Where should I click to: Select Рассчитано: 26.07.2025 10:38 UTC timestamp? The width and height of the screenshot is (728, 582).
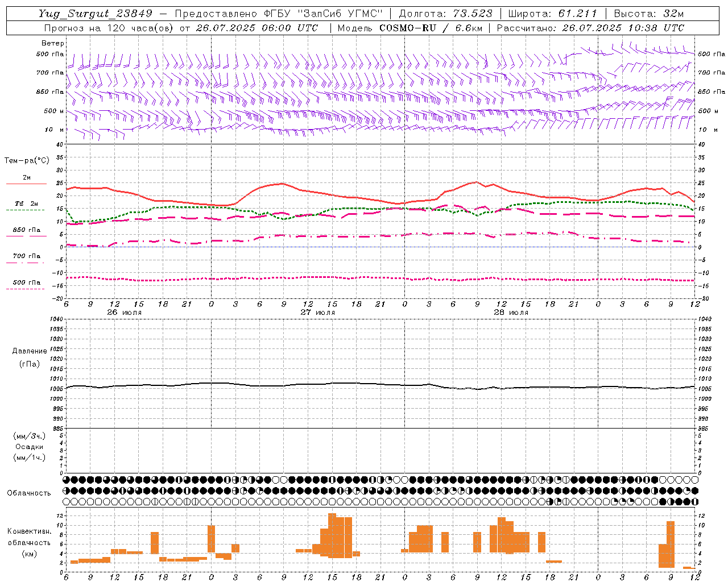click(x=591, y=28)
